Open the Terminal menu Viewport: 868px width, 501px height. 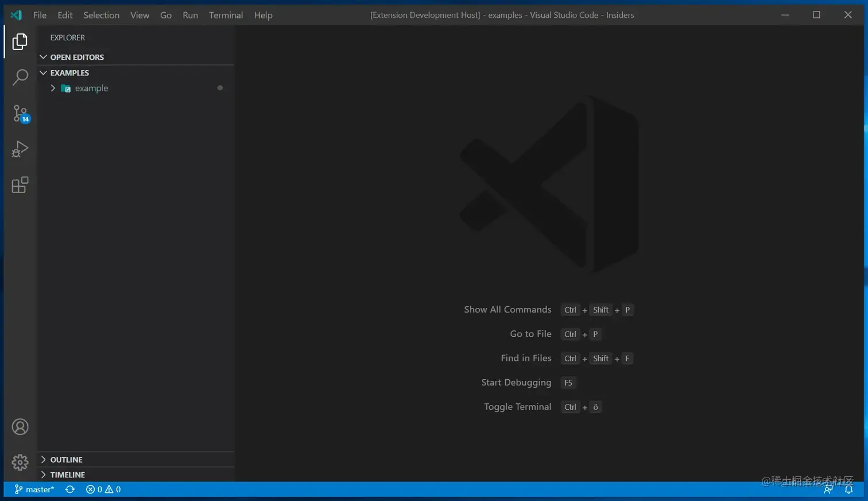coord(226,15)
